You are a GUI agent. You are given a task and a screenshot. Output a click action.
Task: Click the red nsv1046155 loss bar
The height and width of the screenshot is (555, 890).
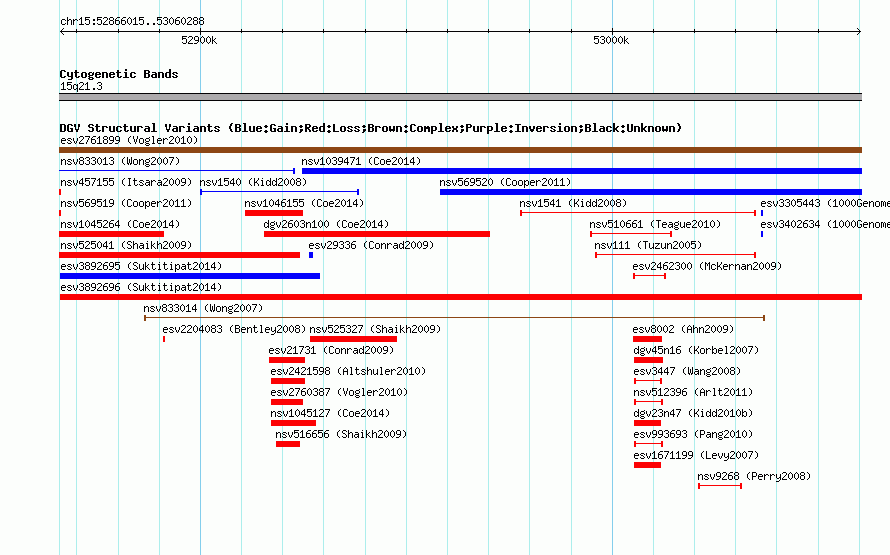point(274,213)
